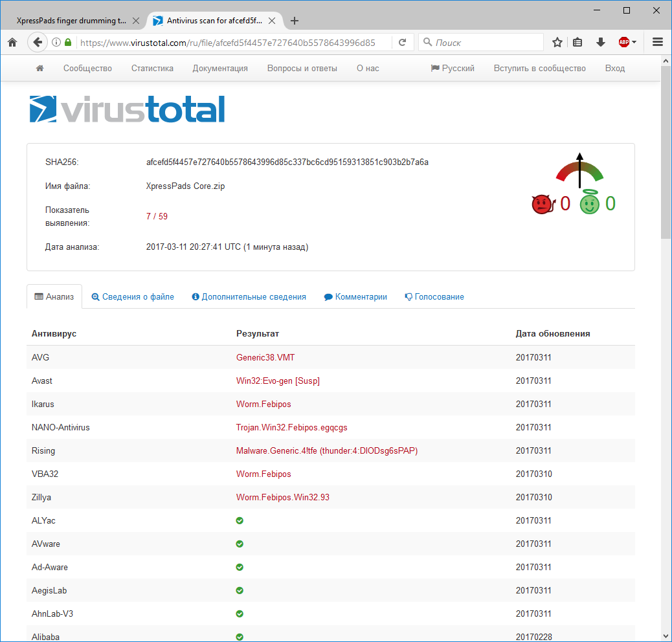Open the Комментарии tab

[355, 297]
